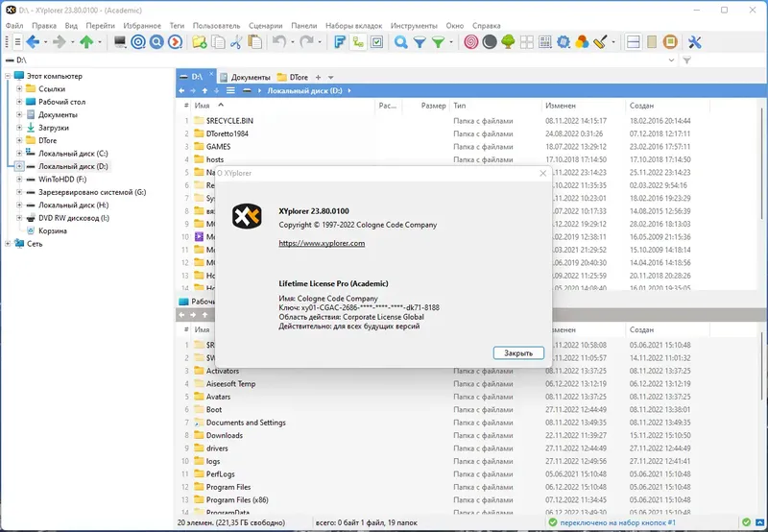Open the paint roller dropdown arrow

tap(612, 42)
